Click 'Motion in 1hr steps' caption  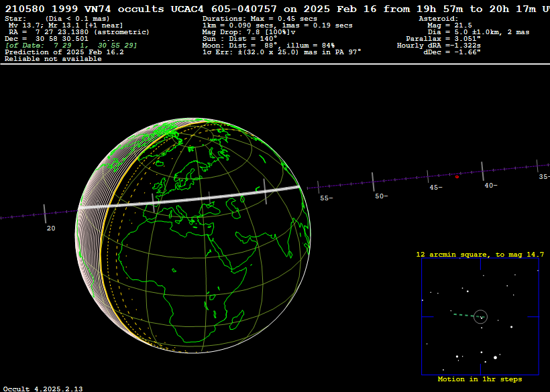pos(480,379)
